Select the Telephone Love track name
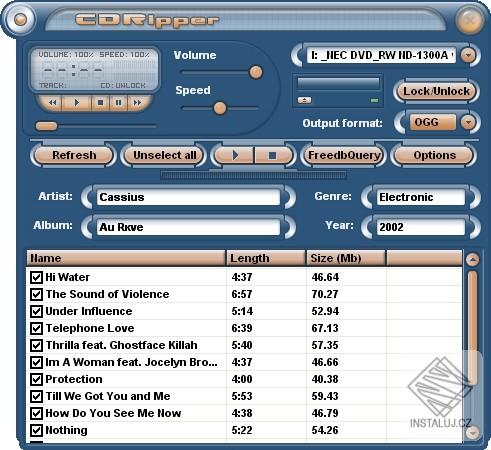The height and width of the screenshot is (450, 491). (90, 328)
